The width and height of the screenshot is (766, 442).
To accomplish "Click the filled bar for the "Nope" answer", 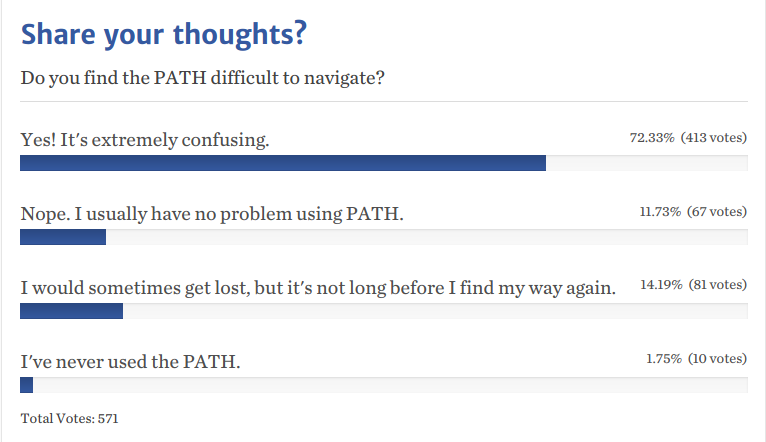I will 63,237.
